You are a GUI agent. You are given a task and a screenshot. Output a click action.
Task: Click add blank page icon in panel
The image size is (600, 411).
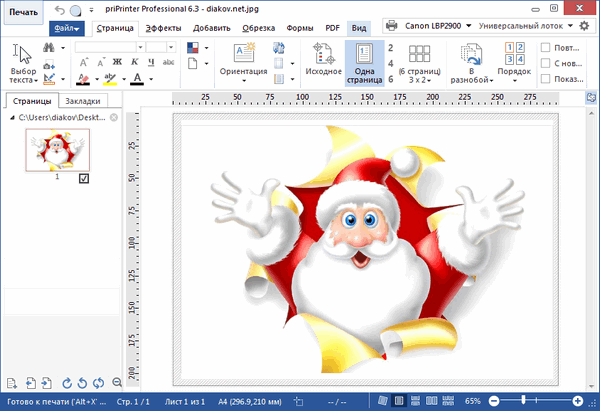coord(12,383)
